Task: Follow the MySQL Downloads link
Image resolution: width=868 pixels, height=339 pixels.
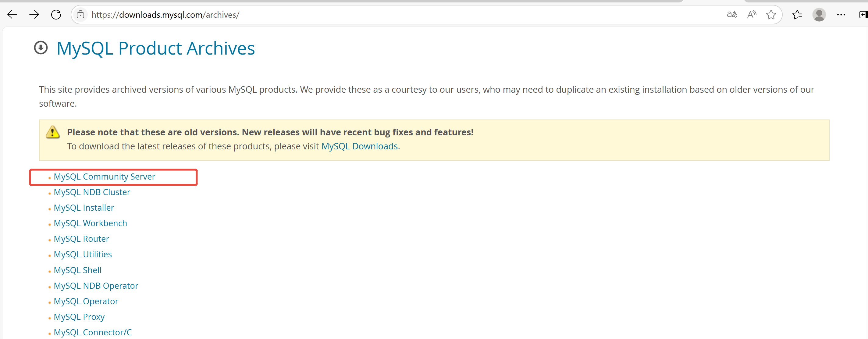Action: click(360, 146)
